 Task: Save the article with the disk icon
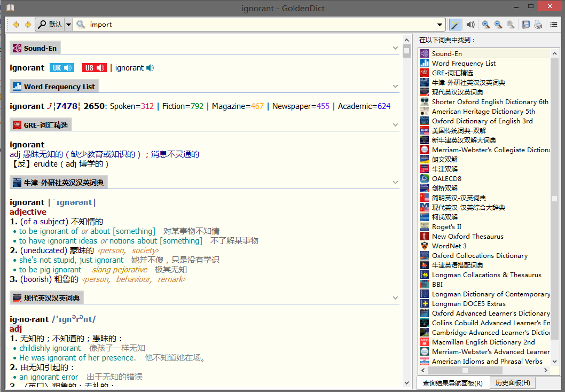[526, 25]
